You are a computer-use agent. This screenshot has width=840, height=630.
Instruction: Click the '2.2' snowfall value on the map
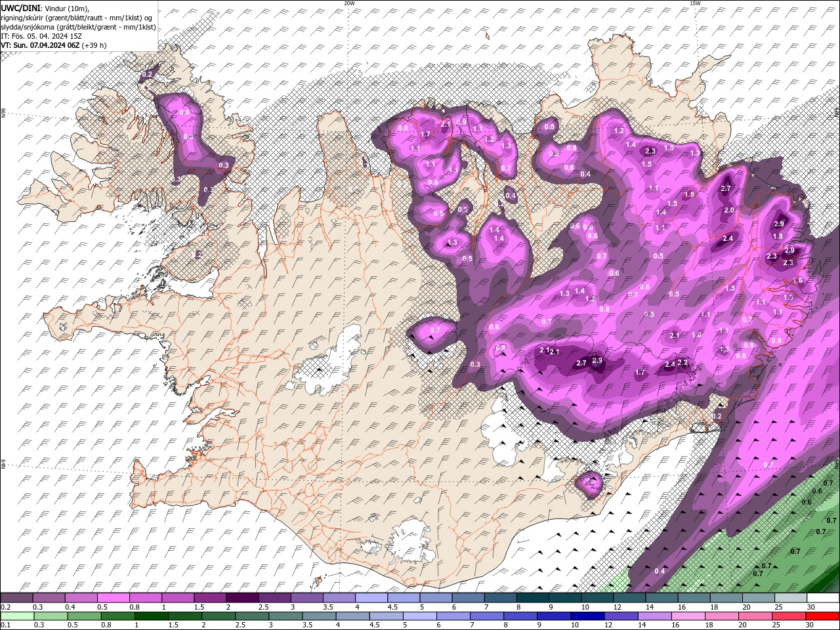tap(682, 362)
